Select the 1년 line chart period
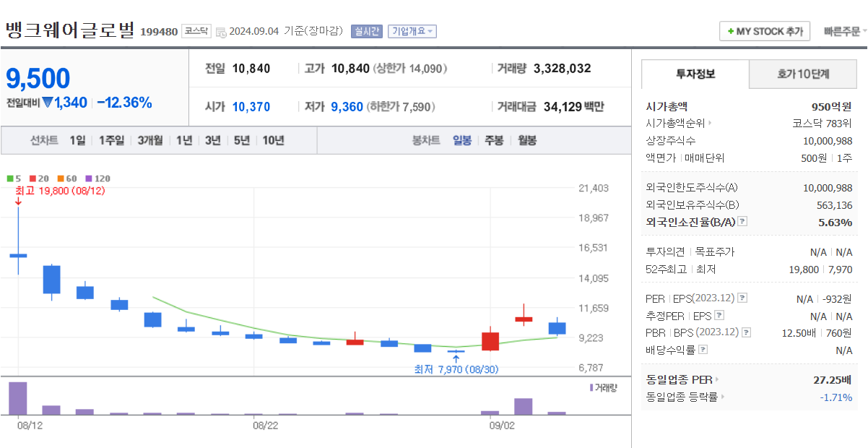Viewport: 868px width, 448px height. pos(184,140)
